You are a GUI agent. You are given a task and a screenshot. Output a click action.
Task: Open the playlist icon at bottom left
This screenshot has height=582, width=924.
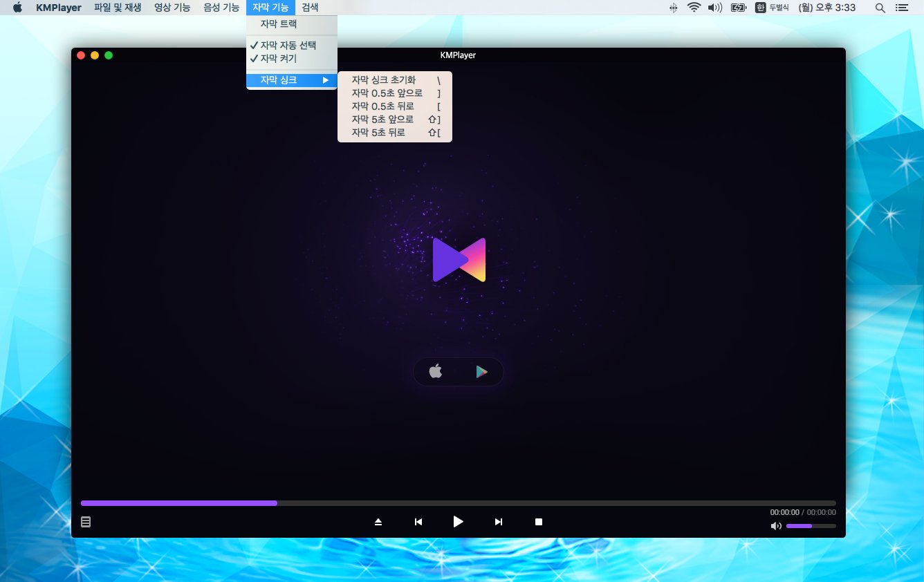pos(86,522)
